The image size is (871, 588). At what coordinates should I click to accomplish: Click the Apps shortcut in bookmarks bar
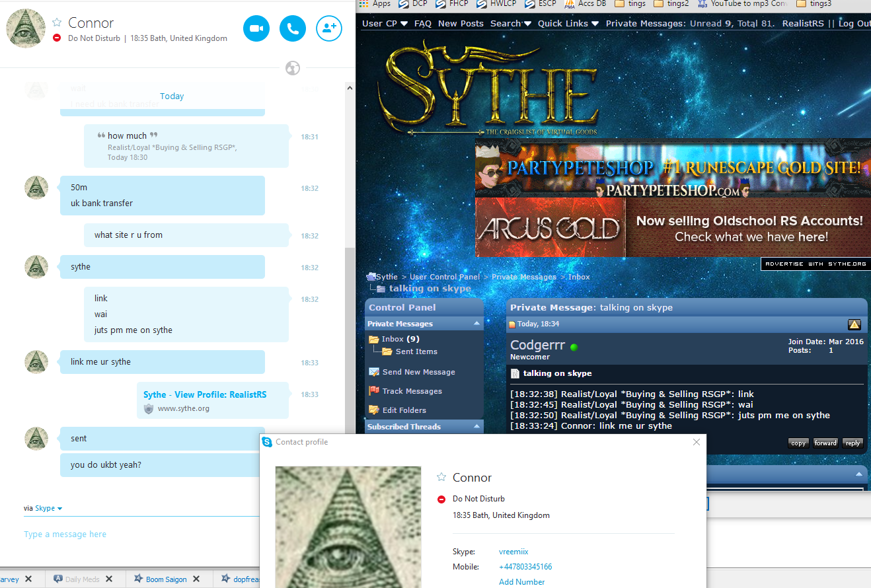(x=375, y=3)
